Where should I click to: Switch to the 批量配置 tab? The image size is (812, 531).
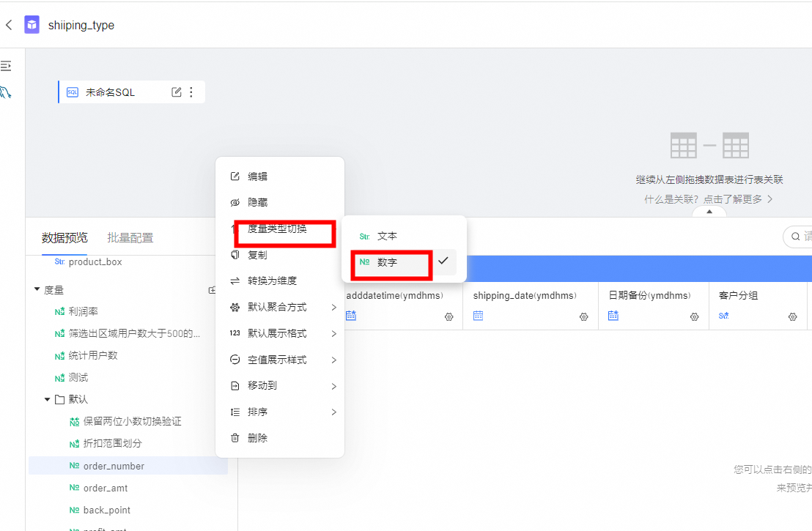click(130, 237)
